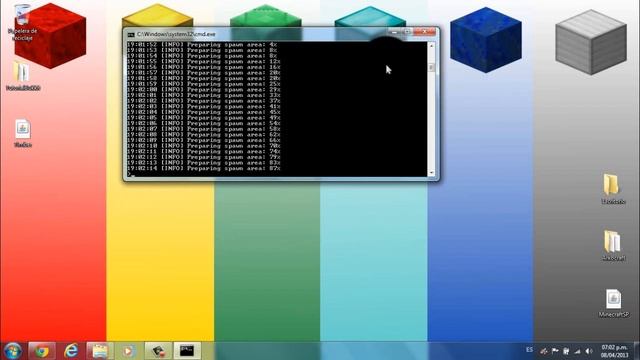Click the log line at 19:02:00 showing 29%
Viewport: 640px width, 360px height.
click(203, 89)
